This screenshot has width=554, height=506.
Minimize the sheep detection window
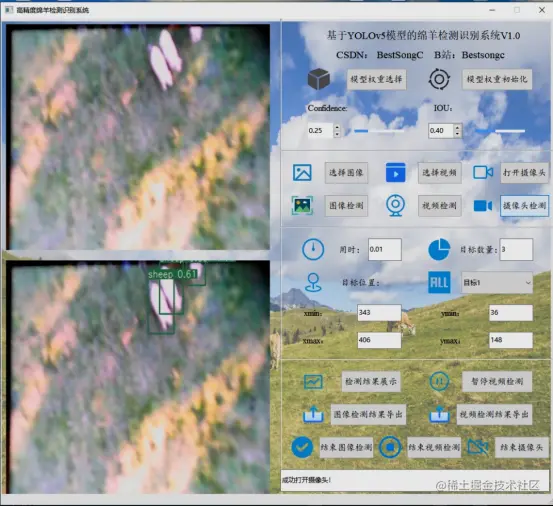(492, 10)
